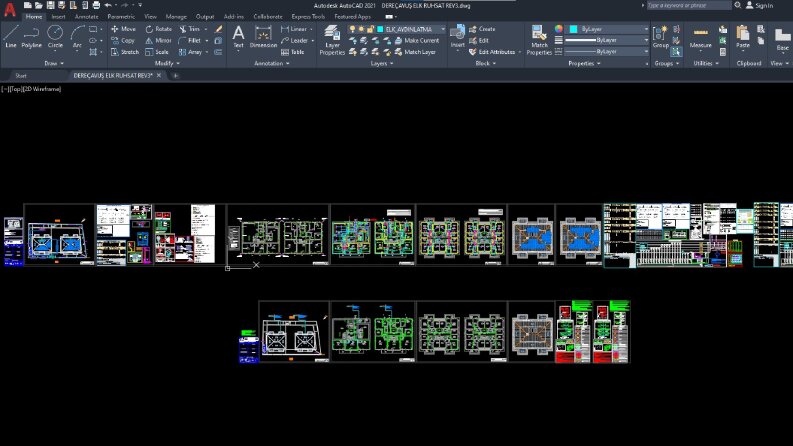The width and height of the screenshot is (793, 446).
Task: Click the Stretch tool
Action: (124, 52)
